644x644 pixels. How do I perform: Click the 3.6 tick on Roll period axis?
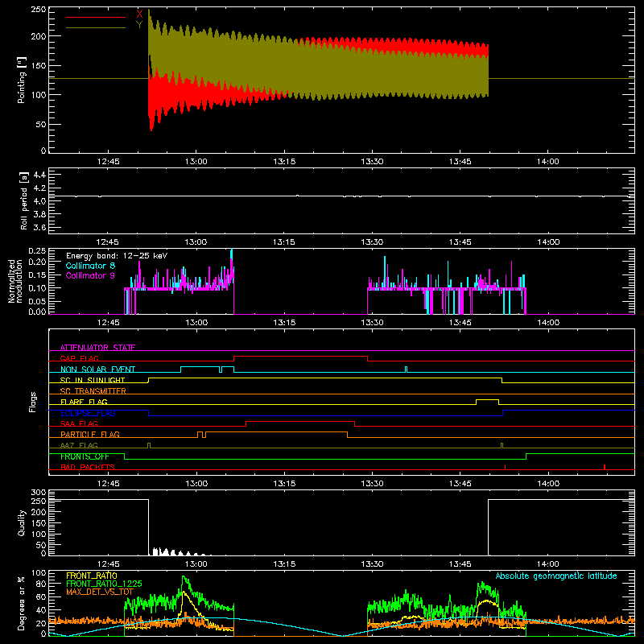click(39, 227)
